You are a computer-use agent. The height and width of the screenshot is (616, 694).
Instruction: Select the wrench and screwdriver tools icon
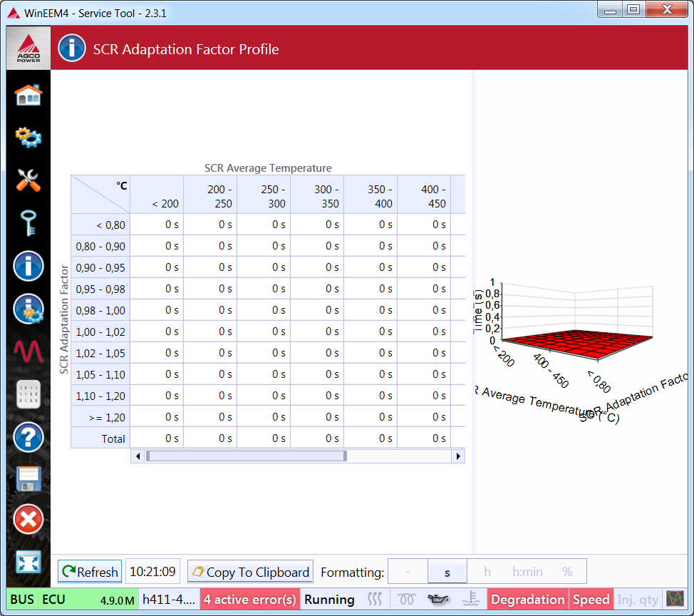tap(29, 180)
